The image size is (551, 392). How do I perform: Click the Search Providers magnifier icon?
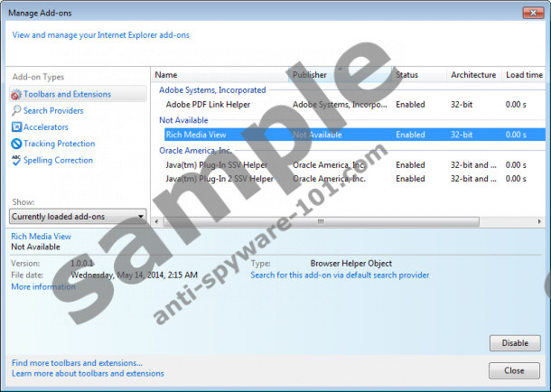(x=16, y=110)
